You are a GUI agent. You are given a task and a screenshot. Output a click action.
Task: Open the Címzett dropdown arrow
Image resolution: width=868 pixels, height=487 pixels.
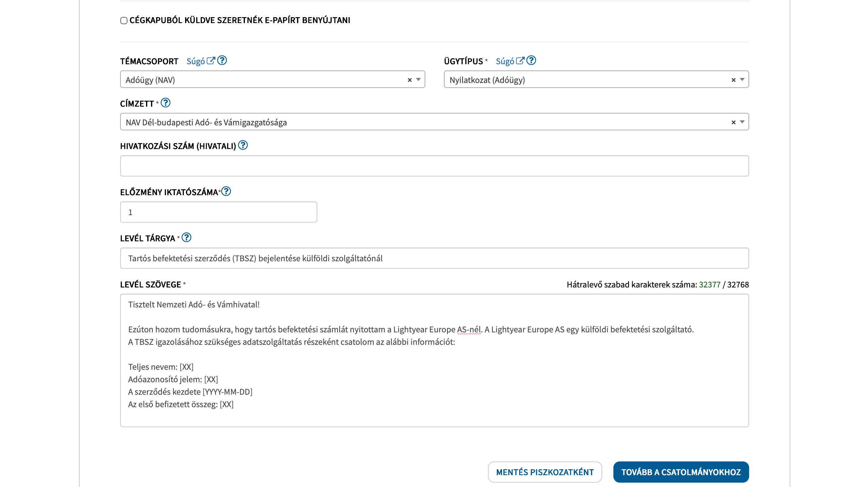(x=742, y=122)
